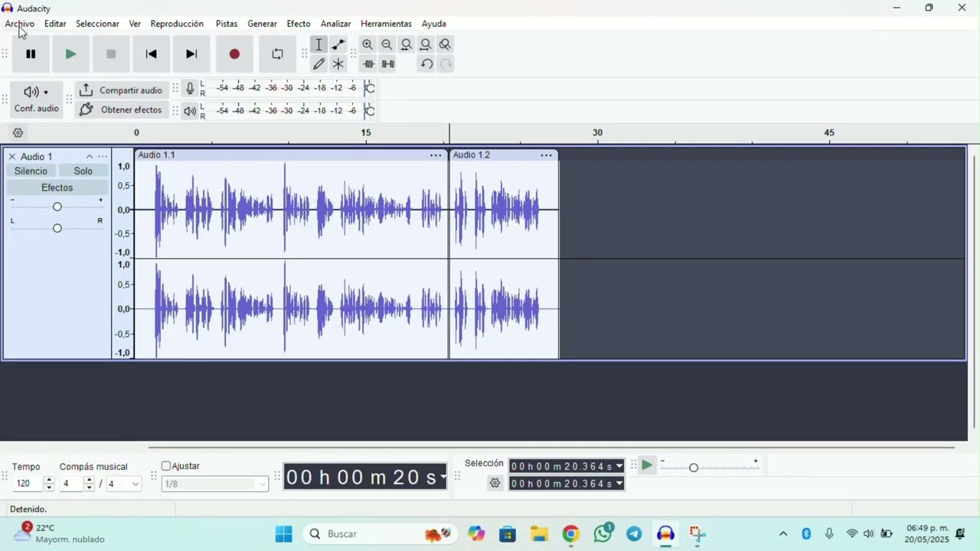Start playback with the green Play button

coord(70,54)
